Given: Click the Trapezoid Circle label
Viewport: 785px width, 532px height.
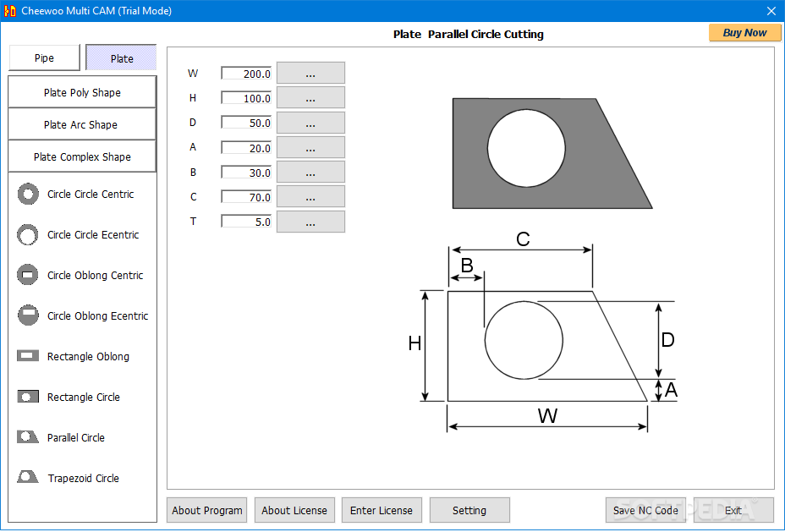Looking at the screenshot, I should point(84,478).
